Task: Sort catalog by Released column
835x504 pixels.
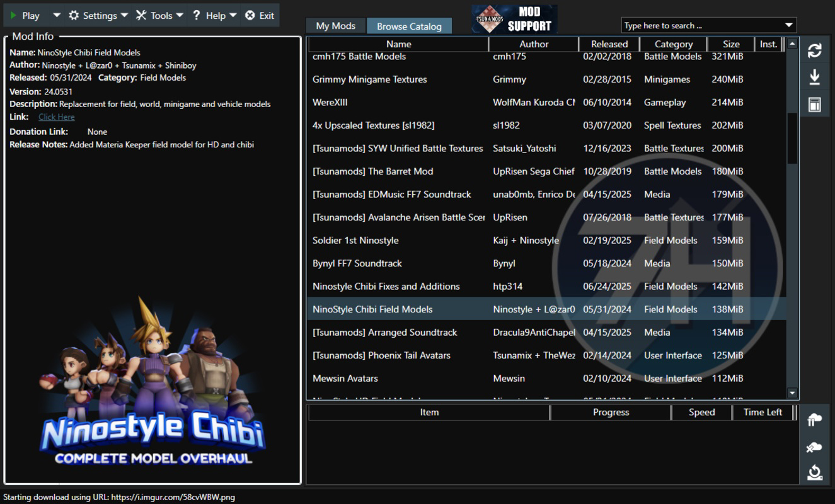Action: 609,44
